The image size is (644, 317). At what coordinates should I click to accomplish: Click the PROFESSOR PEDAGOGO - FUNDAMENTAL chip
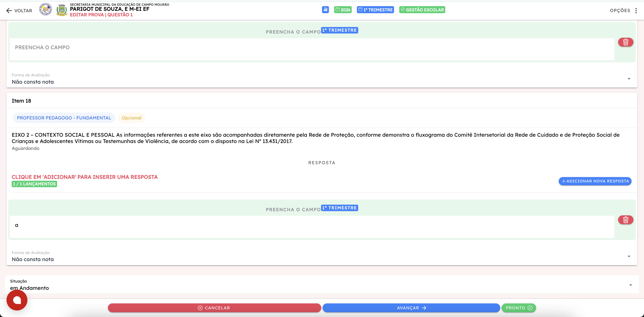pos(64,118)
